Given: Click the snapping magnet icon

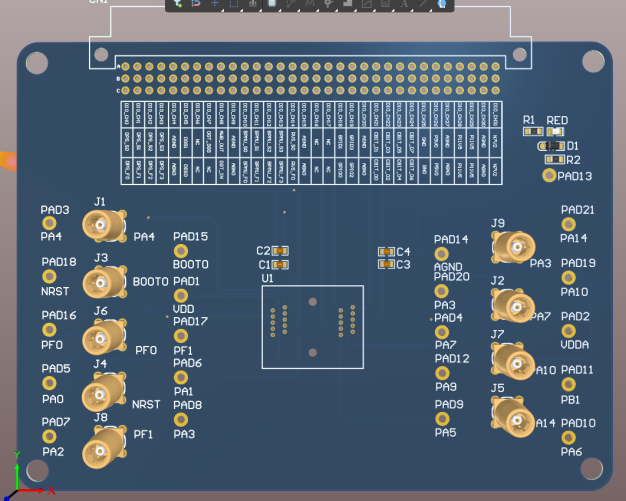Looking at the screenshot, I should (196, 5).
